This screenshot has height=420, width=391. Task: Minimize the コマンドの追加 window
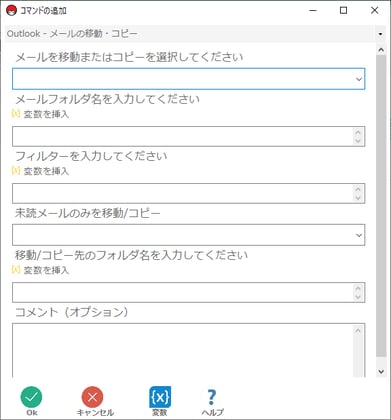(x=313, y=10)
